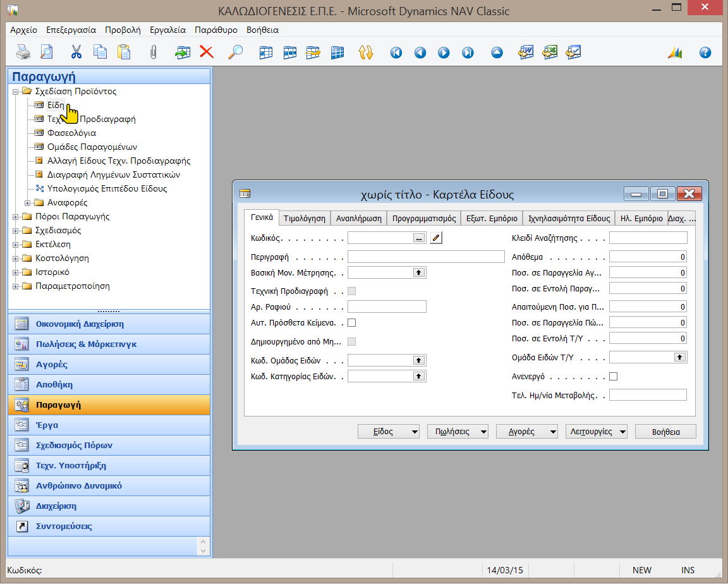
Task: Open Υπολογισμός Επιπέδου Είδους item
Action: [107, 188]
